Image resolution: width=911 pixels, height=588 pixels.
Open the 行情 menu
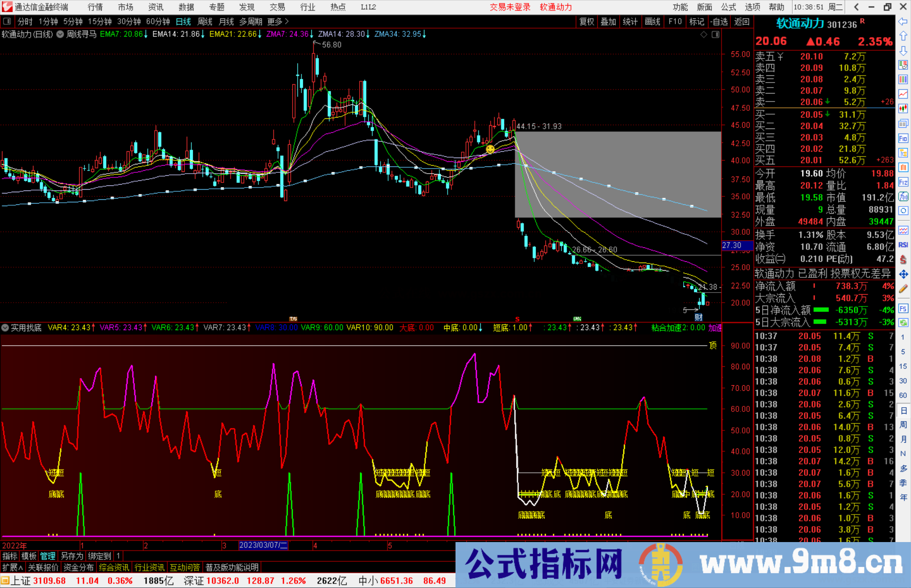pos(95,7)
